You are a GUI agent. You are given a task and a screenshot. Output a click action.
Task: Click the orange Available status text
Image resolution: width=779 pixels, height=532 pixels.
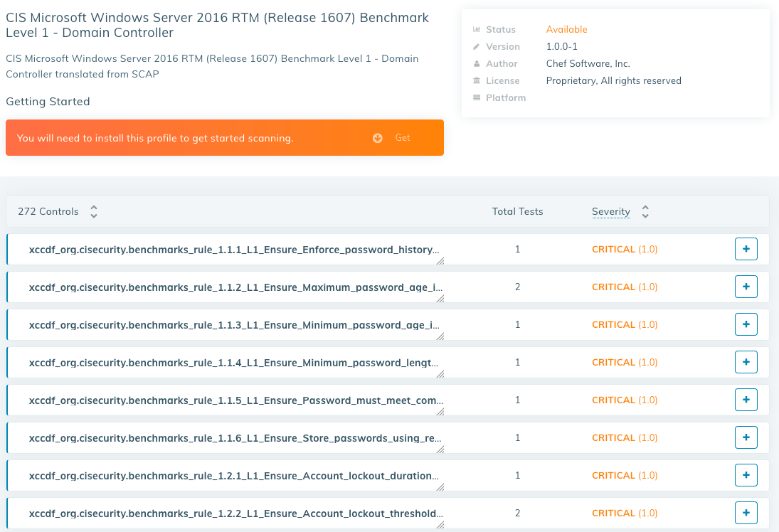point(566,29)
